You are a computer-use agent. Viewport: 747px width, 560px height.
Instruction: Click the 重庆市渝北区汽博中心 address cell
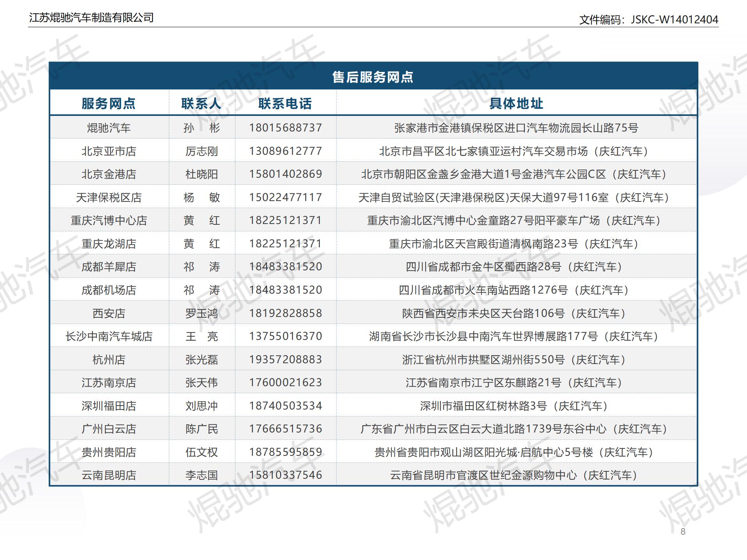coord(516,220)
